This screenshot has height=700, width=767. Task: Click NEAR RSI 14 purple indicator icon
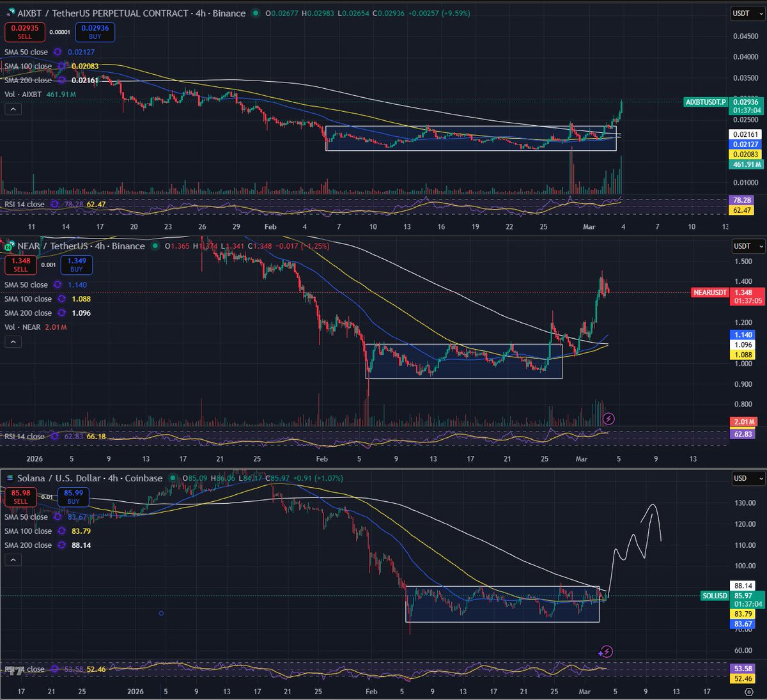click(x=54, y=437)
